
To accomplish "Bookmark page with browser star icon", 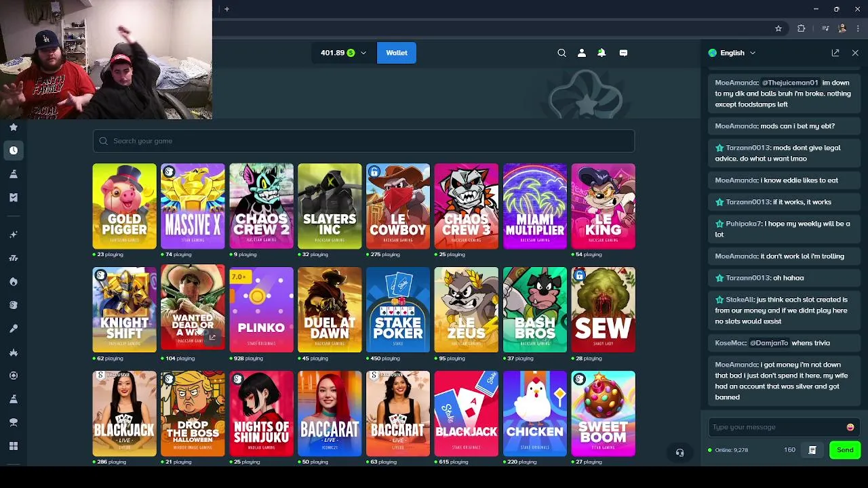I will (x=778, y=28).
